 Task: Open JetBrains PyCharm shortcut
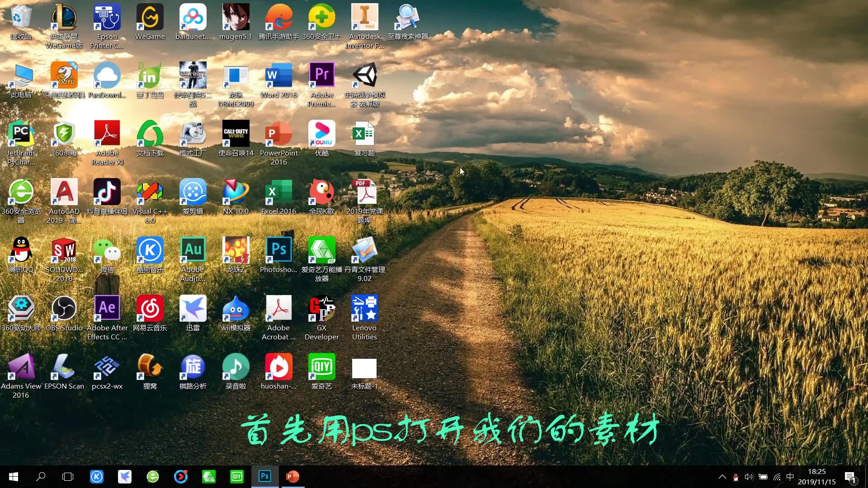[x=21, y=143]
